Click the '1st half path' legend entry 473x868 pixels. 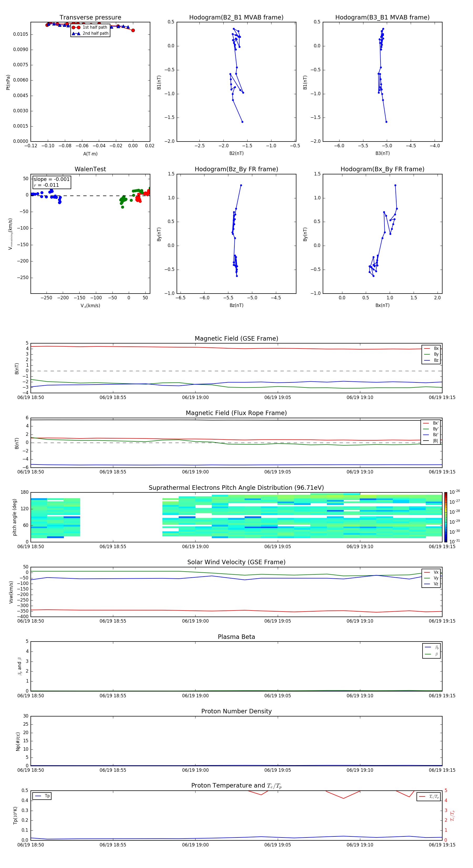point(90,27)
